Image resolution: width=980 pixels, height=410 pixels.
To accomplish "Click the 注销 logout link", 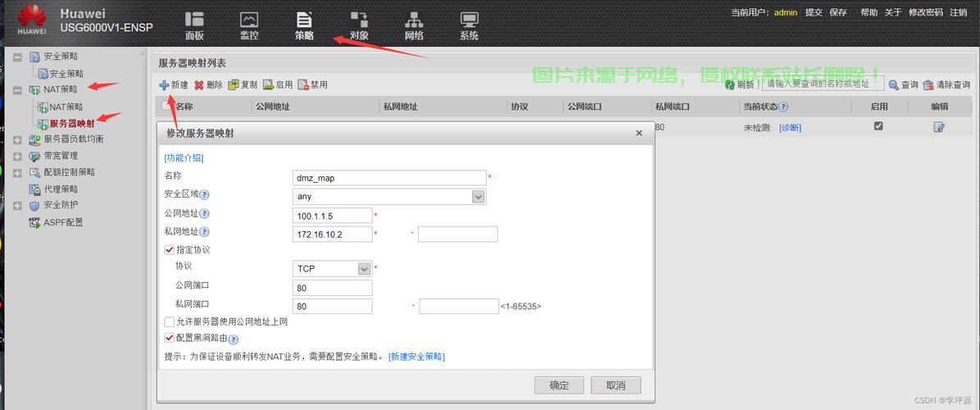I will tap(958, 12).
